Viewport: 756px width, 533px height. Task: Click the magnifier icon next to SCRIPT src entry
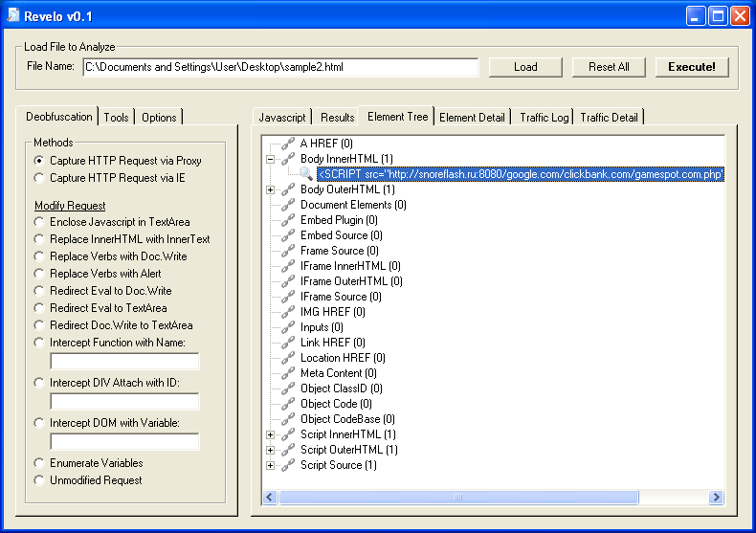[305, 174]
